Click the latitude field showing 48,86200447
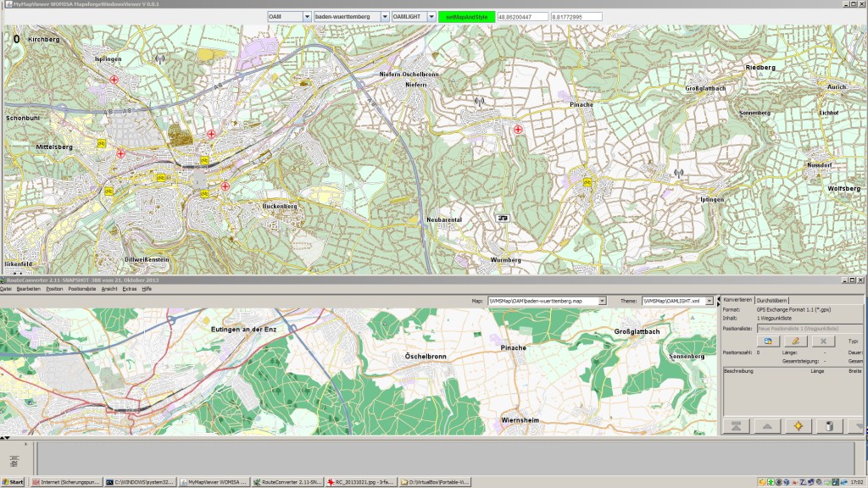 522,16
